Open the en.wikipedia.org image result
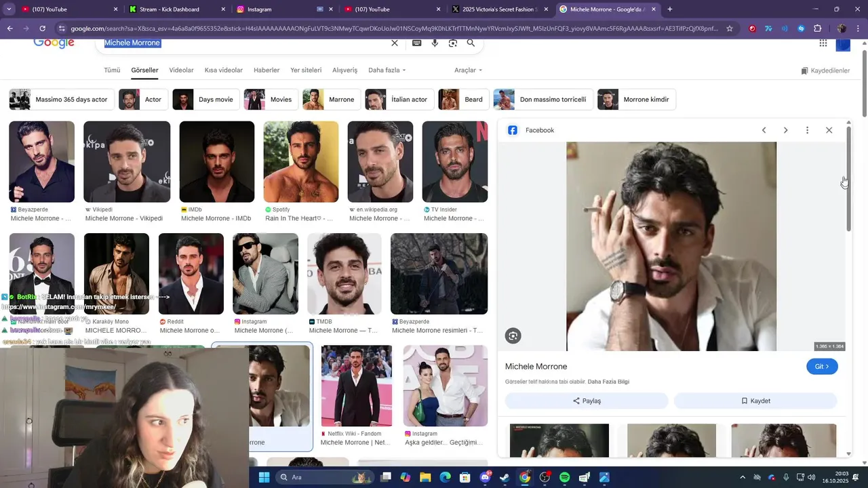This screenshot has width=868, height=488. pos(380,161)
